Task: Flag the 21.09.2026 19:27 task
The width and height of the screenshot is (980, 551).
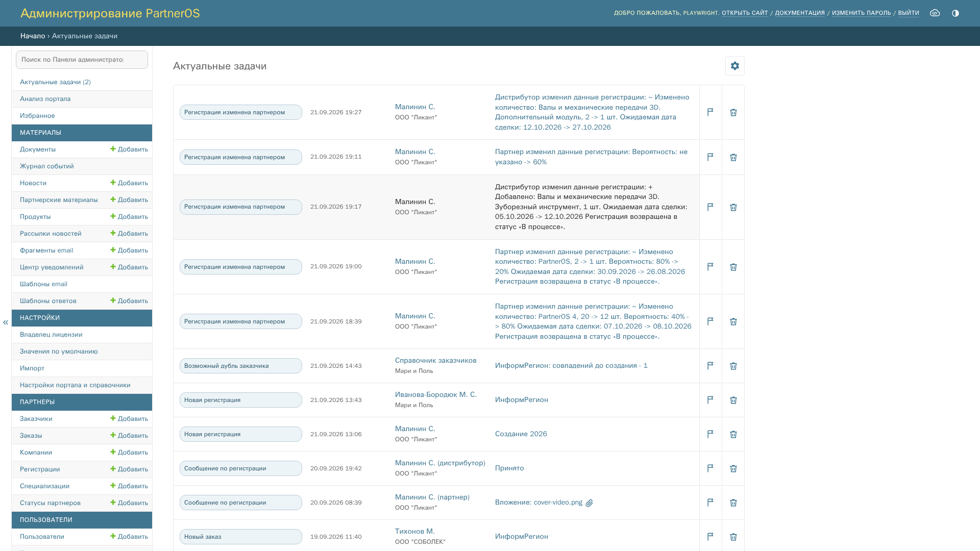Action: click(x=710, y=112)
